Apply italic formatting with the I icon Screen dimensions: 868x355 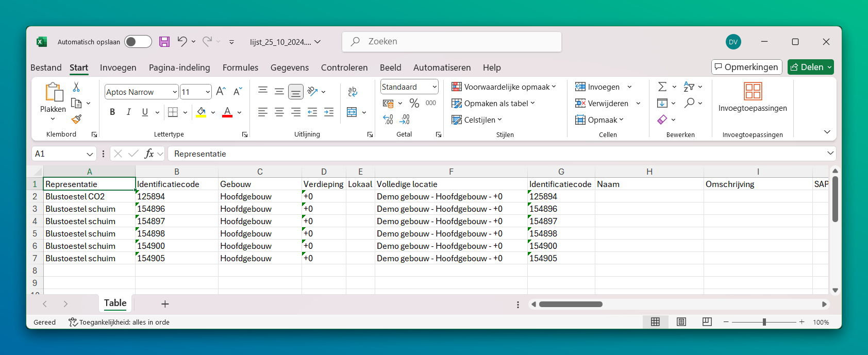tap(128, 112)
